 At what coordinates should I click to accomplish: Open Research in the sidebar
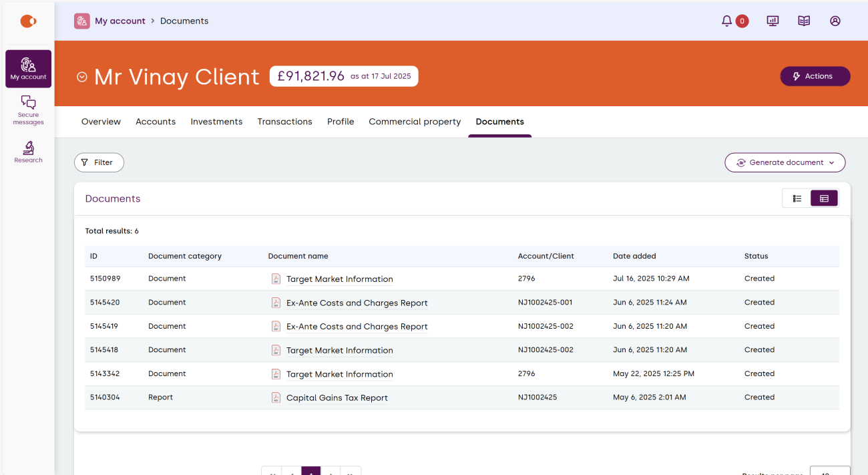click(x=28, y=152)
